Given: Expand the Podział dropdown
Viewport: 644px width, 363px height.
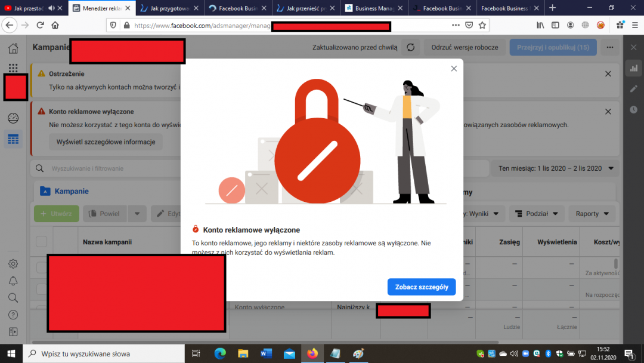Looking at the screenshot, I should pyautogui.click(x=537, y=214).
